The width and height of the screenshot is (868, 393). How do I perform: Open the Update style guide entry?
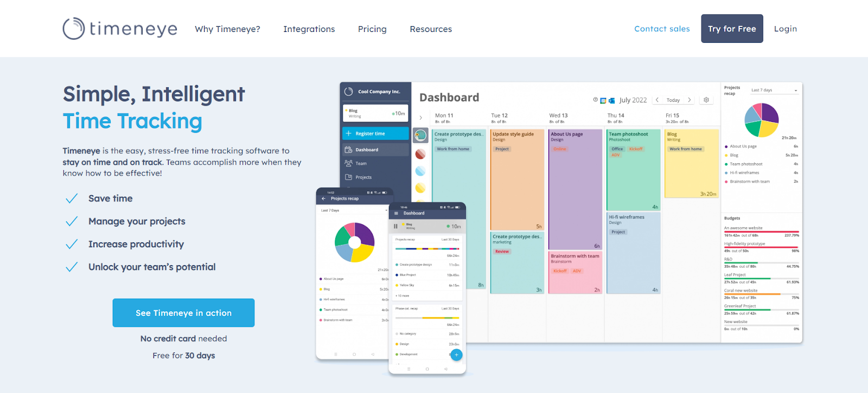[517, 179]
